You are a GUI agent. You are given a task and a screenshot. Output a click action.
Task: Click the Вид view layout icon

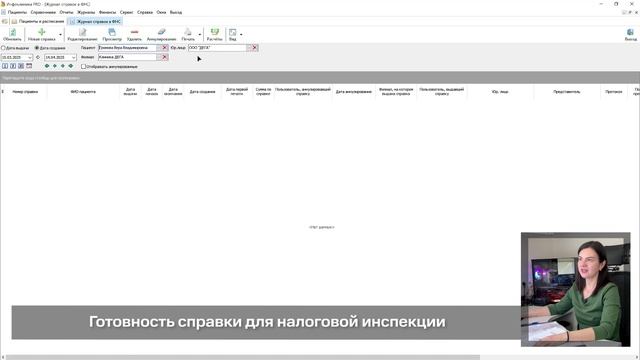232,32
